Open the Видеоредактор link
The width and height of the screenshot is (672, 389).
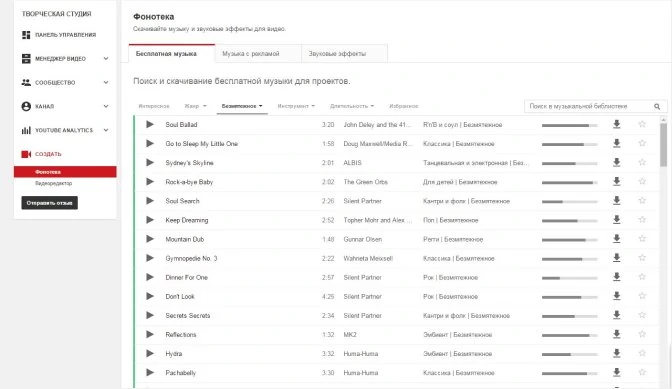[x=53, y=183]
